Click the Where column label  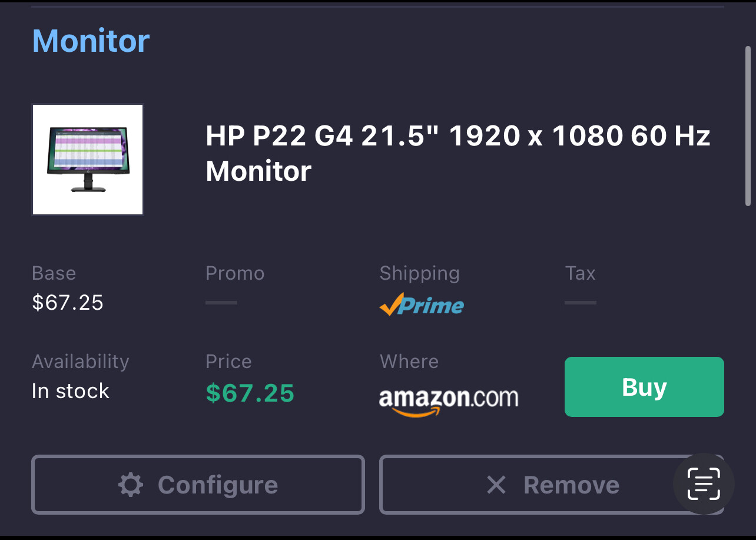(409, 362)
